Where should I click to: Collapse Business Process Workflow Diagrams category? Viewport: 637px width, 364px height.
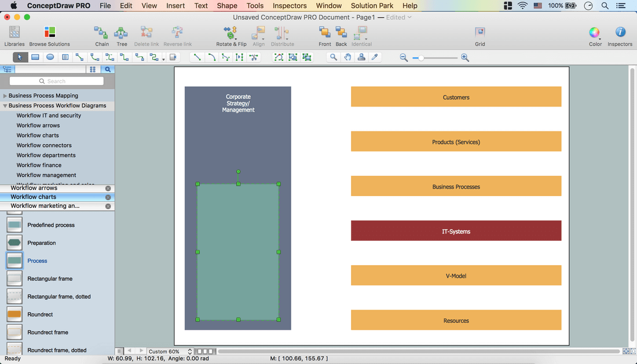pyautogui.click(x=5, y=106)
